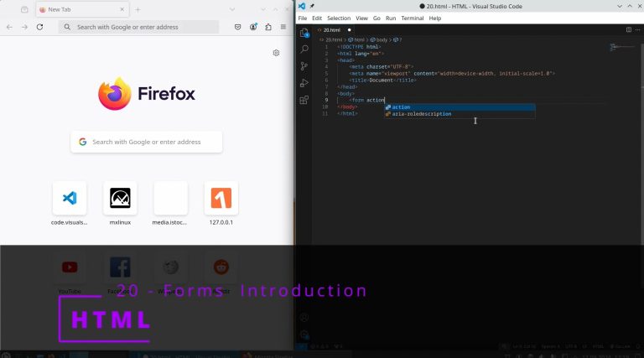Open the Run and Debug view
Viewport: 644px width, 358px height.
[x=304, y=83]
